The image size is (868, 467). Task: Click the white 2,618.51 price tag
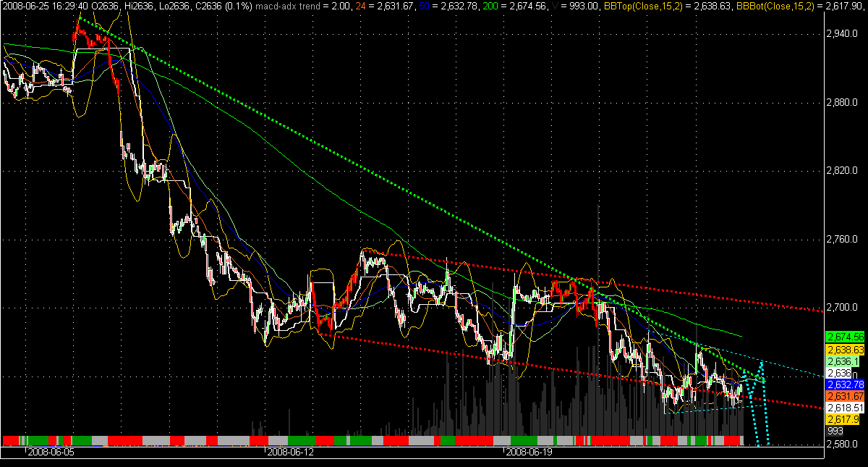(845, 408)
